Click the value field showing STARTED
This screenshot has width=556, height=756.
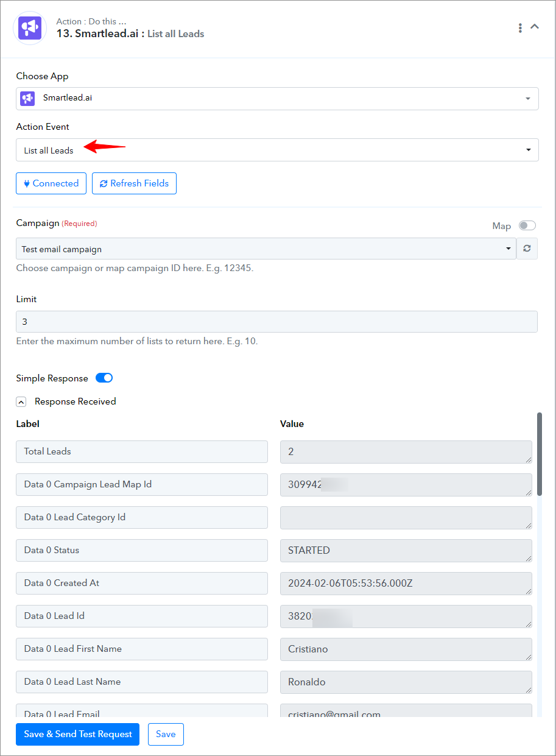coord(406,550)
